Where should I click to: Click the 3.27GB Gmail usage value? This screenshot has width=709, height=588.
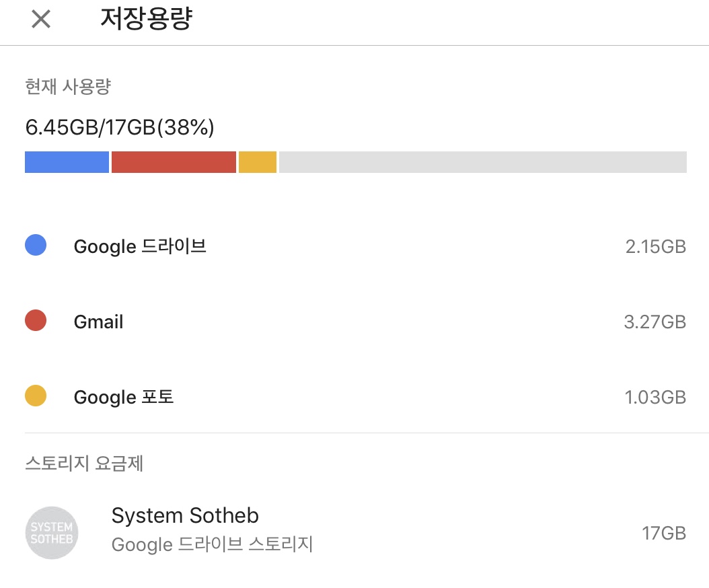655,322
